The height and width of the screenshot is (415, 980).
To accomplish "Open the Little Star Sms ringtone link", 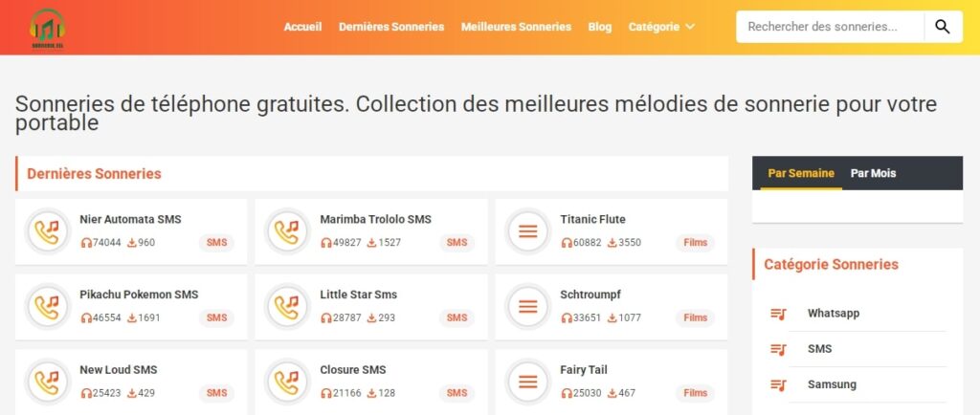I will coord(358,295).
